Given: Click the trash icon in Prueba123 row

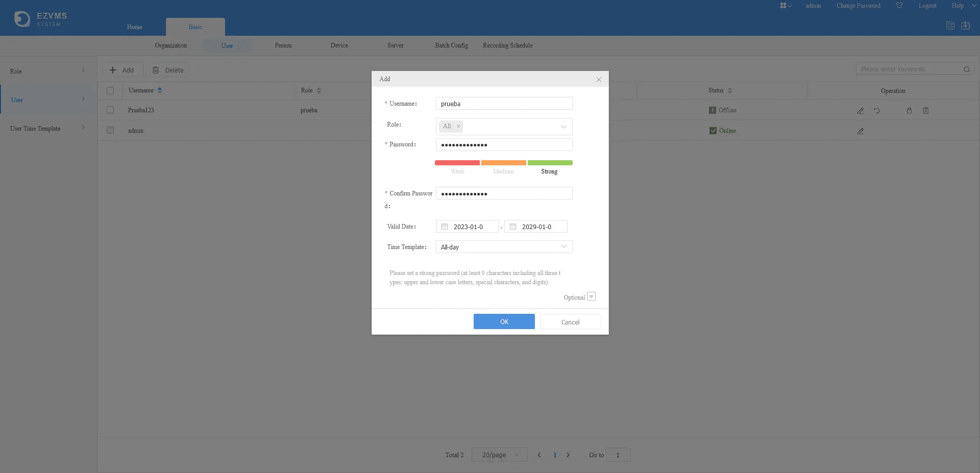Looking at the screenshot, I should (925, 111).
